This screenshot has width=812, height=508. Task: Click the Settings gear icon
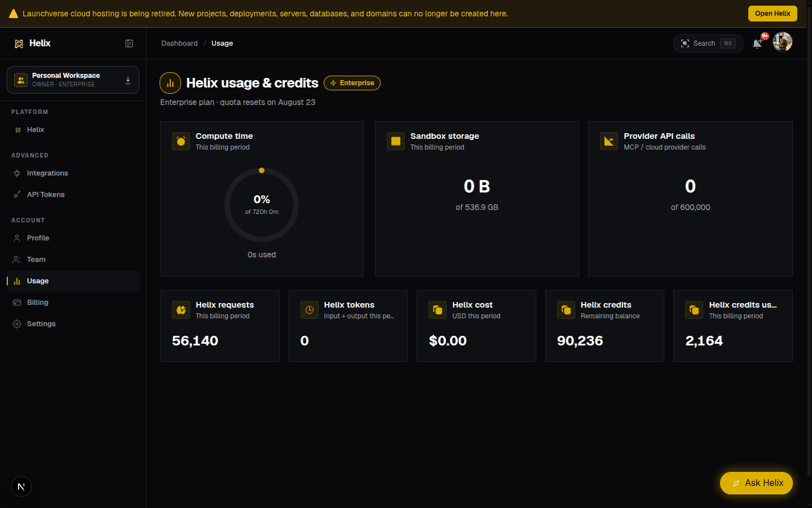pos(17,324)
